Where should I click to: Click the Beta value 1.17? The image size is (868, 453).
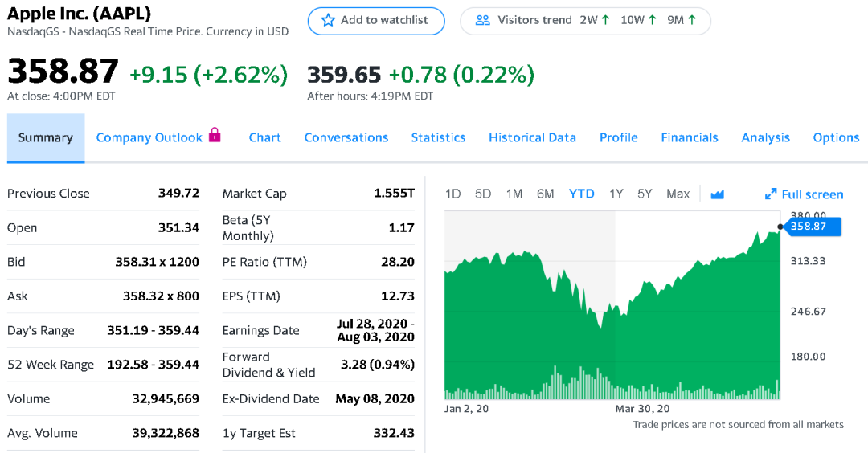pos(401,227)
